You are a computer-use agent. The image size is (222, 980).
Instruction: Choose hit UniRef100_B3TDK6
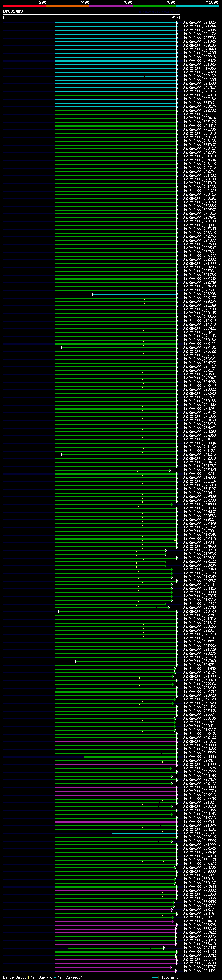[x=199, y=41]
